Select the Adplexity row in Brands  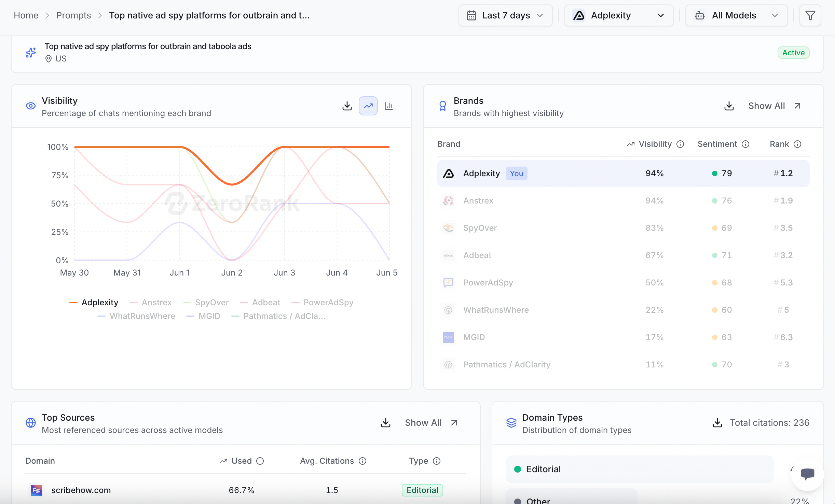[x=623, y=173]
